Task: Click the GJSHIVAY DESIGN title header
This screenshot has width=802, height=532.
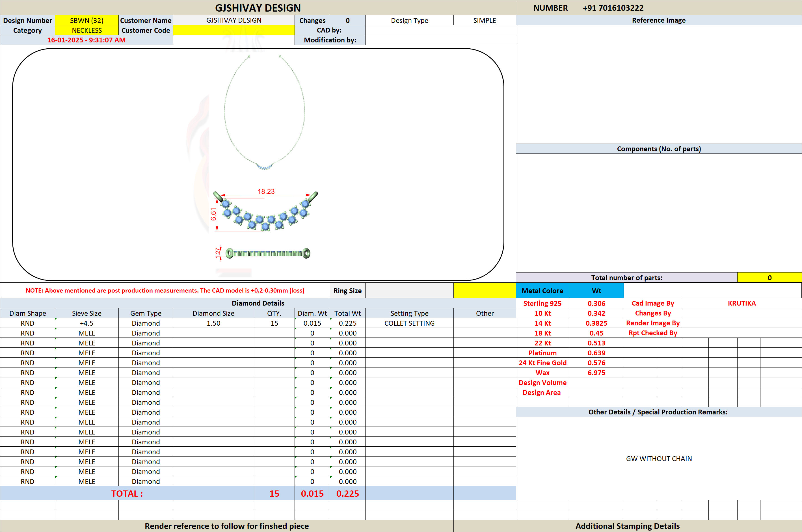Action: tap(258, 8)
